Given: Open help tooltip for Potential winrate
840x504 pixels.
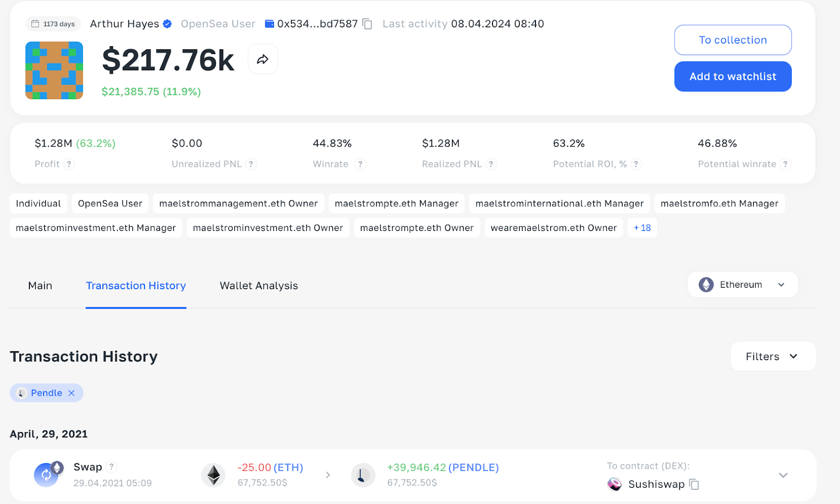Looking at the screenshot, I should click(785, 164).
